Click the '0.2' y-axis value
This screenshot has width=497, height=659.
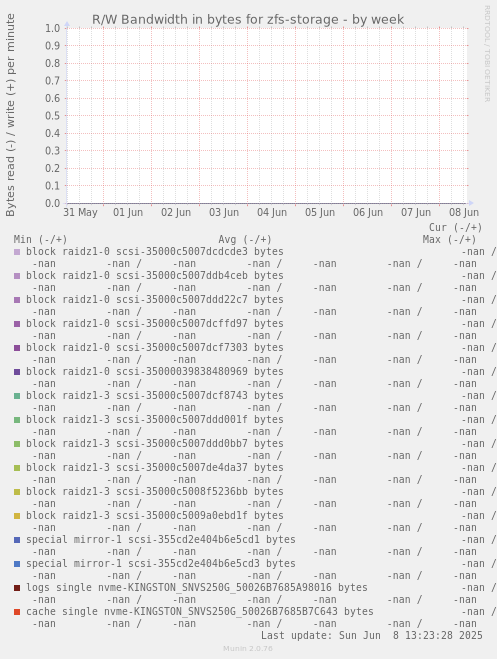pos(53,168)
